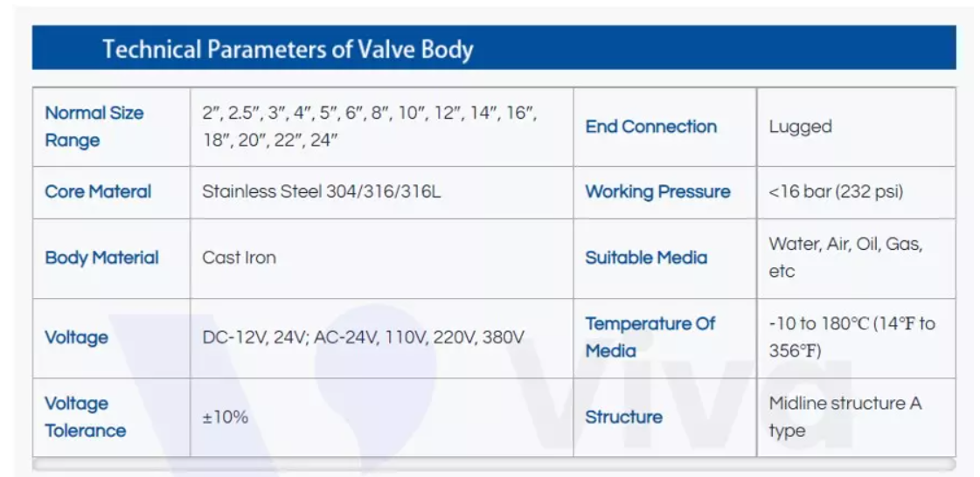Select the 'Normal Size Range' label

(x=94, y=127)
